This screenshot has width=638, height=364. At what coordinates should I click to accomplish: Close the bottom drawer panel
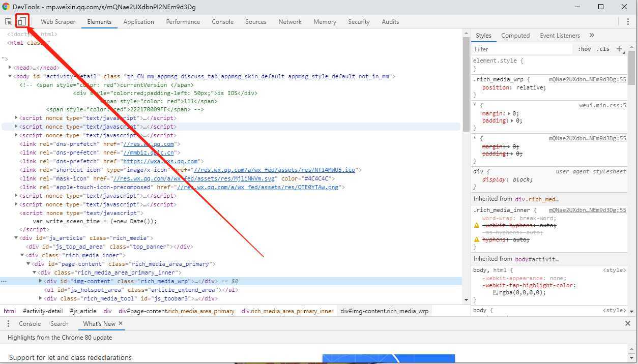(628, 323)
